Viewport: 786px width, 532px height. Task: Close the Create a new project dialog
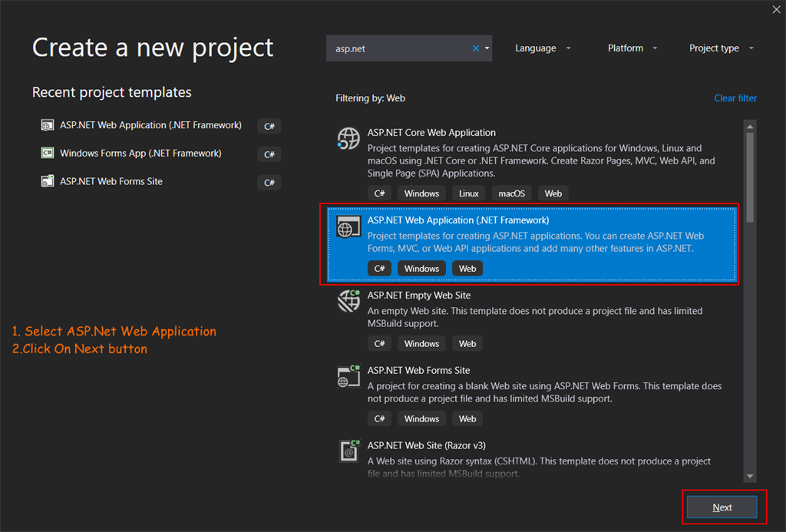coord(776,9)
